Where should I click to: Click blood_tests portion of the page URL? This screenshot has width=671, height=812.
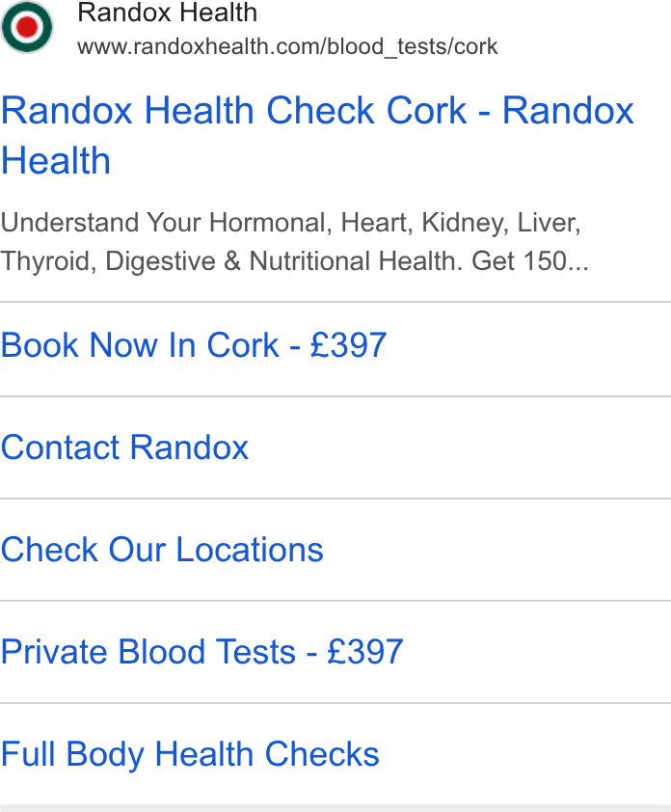click(388, 46)
